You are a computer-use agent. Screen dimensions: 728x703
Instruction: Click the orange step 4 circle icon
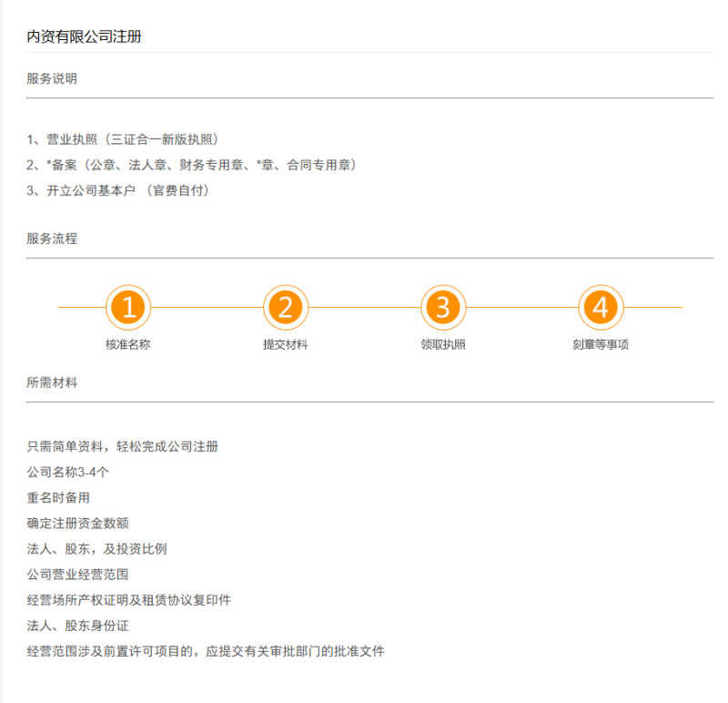pos(601,308)
